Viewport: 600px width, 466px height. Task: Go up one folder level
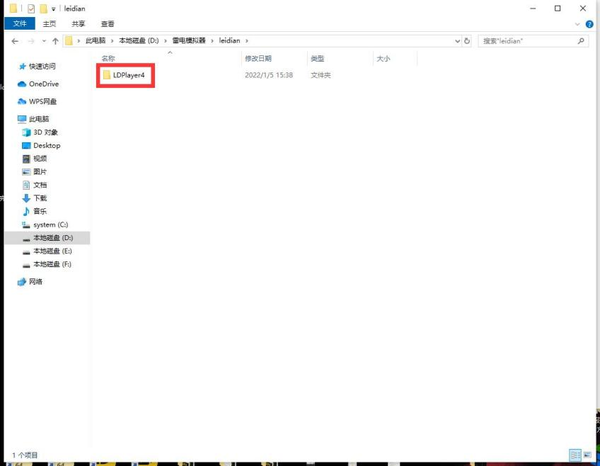pos(55,41)
